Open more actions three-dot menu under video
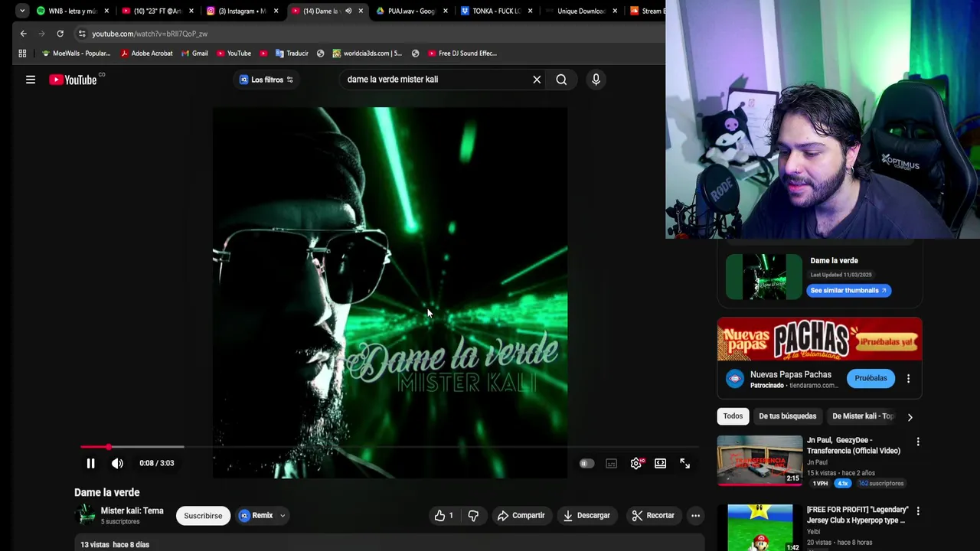Screen dimensions: 980x551 point(695,516)
